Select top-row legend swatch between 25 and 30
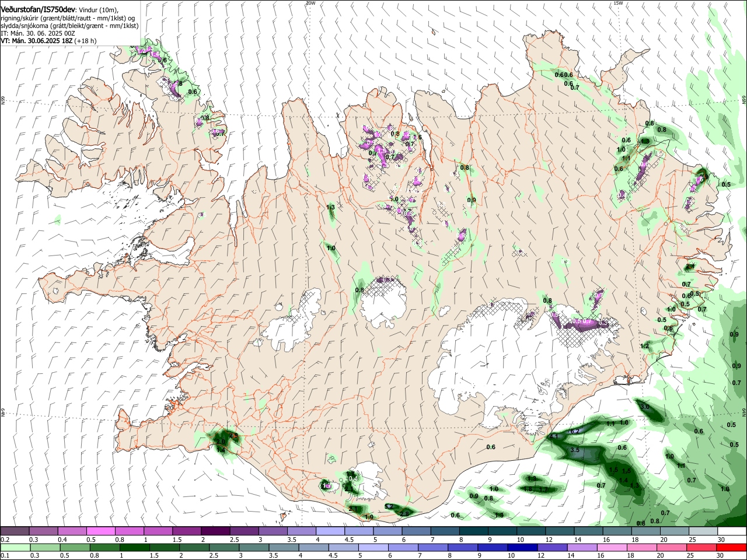Image resolution: width=747 pixels, height=560 pixels. coord(703,531)
